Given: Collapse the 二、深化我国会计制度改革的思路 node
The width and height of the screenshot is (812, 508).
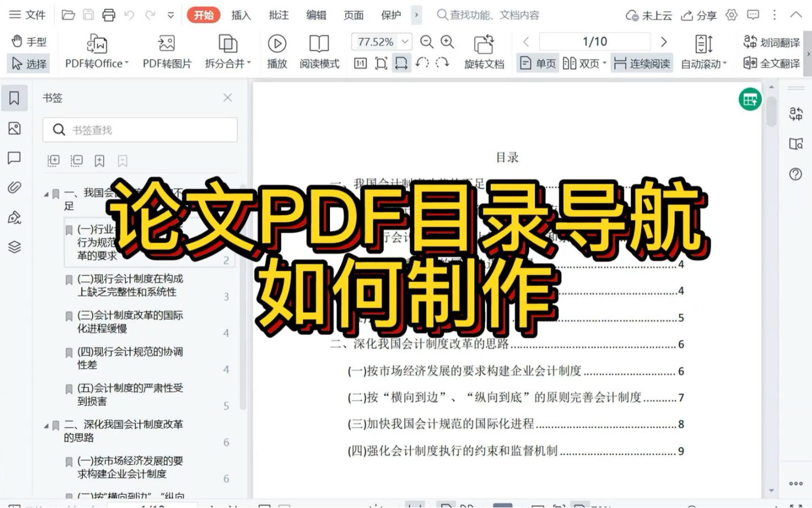Looking at the screenshot, I should (46, 426).
